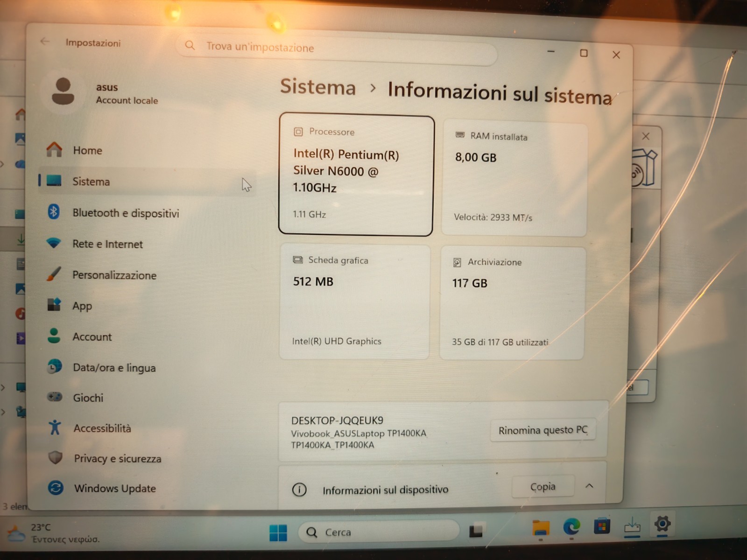Open File Explorer from the taskbar
747x560 pixels.
tap(541, 528)
